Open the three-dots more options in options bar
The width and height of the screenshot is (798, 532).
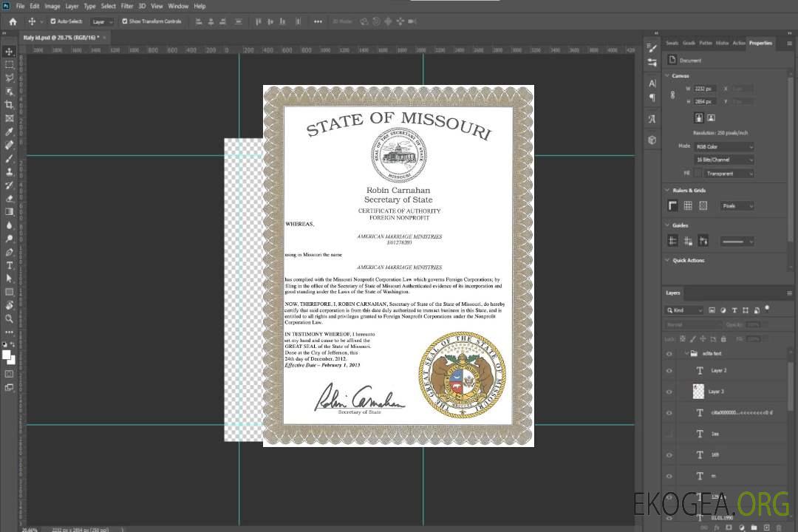pos(318,21)
